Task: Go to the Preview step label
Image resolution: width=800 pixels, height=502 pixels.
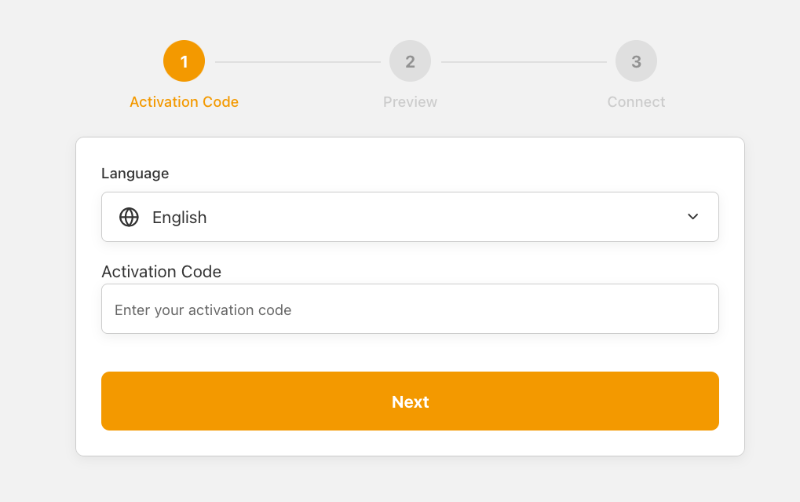Action: tap(410, 102)
